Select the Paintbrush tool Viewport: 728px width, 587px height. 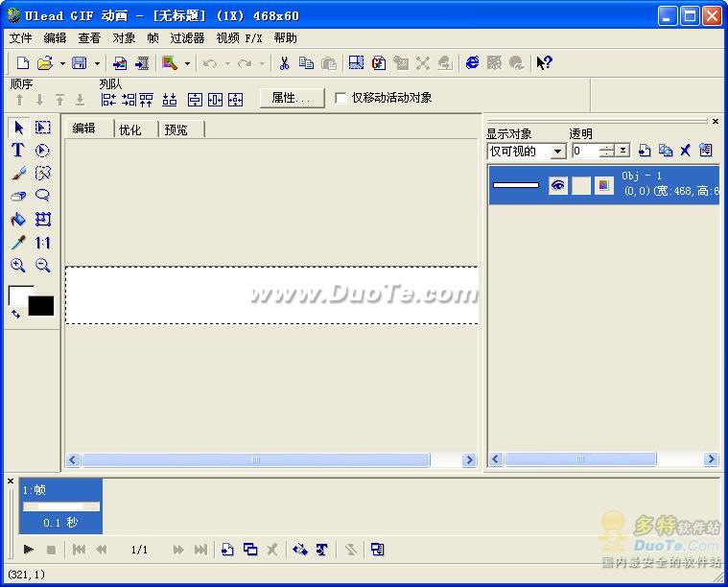[18, 174]
